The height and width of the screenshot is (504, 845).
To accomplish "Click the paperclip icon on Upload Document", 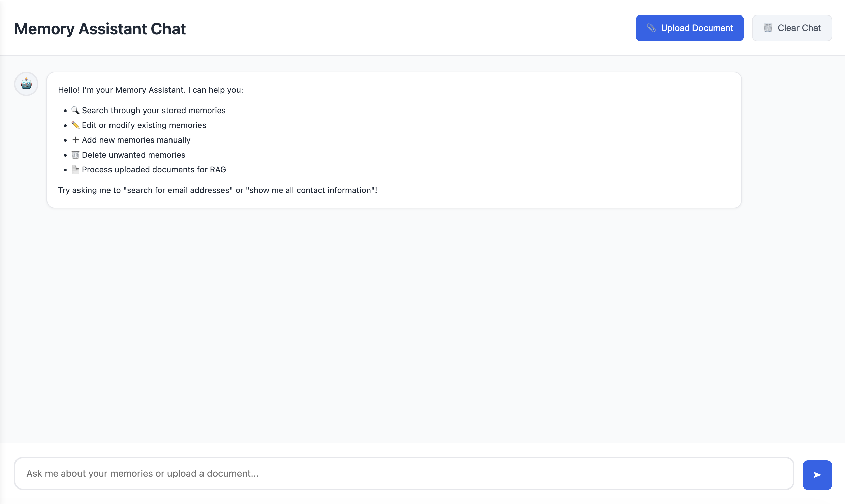I will click(651, 28).
